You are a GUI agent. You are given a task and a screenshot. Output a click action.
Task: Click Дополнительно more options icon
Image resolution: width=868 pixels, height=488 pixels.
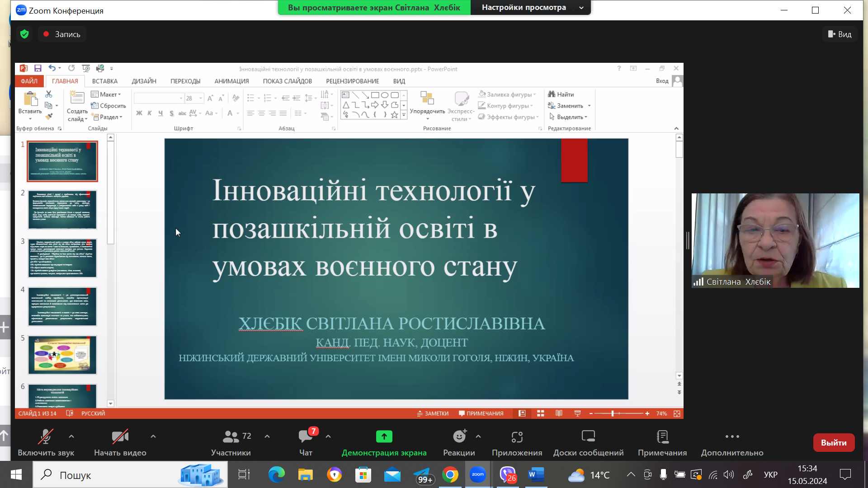[732, 437]
